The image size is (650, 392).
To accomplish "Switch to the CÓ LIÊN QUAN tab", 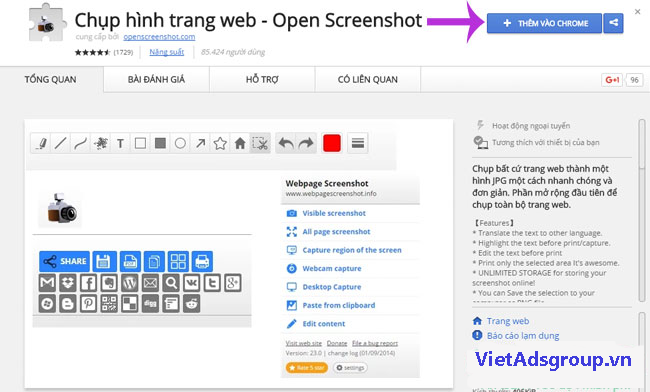I will tap(368, 80).
